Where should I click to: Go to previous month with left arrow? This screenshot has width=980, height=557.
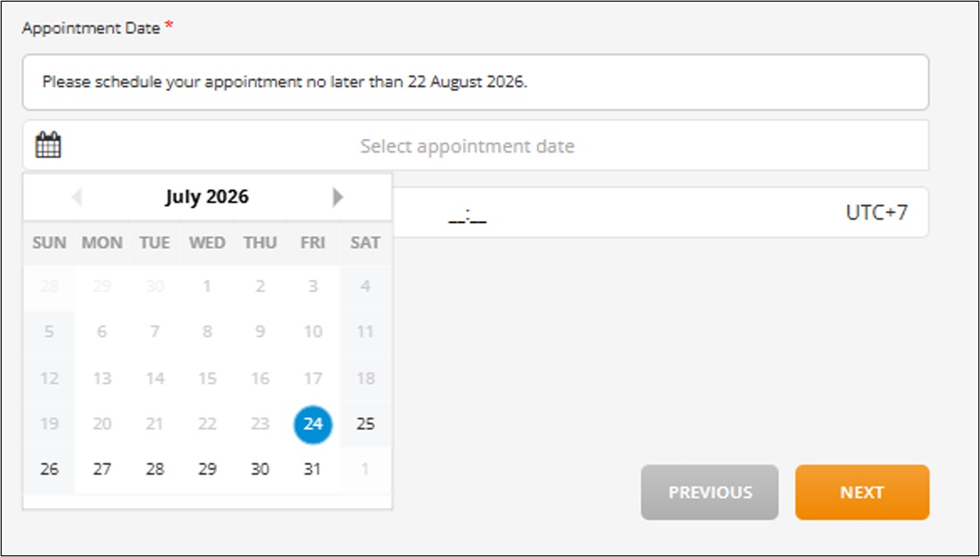pyautogui.click(x=77, y=197)
